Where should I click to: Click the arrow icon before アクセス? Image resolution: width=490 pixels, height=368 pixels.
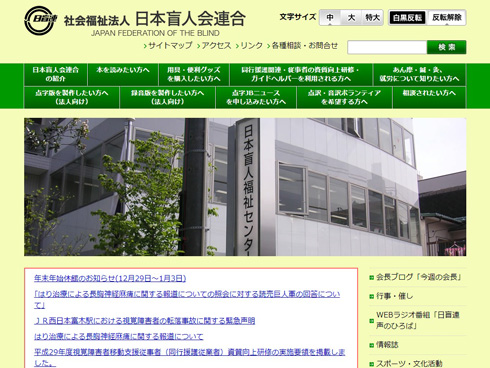(198, 46)
